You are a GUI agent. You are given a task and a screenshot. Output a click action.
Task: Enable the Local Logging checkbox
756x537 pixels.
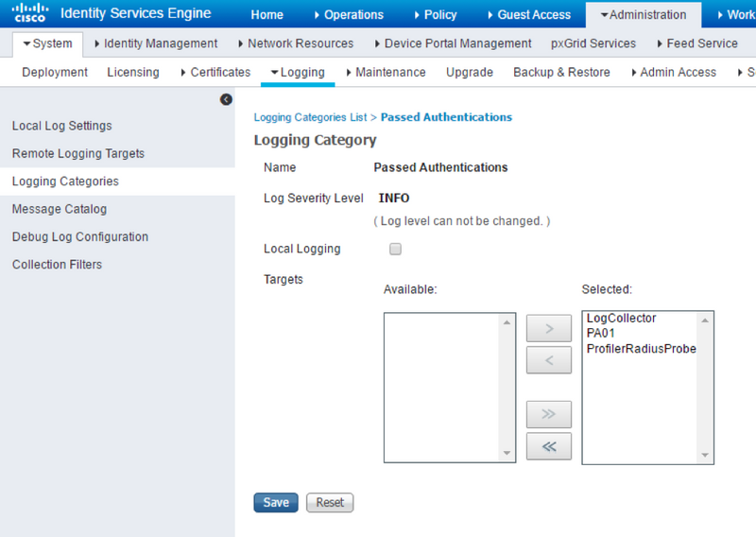click(396, 250)
